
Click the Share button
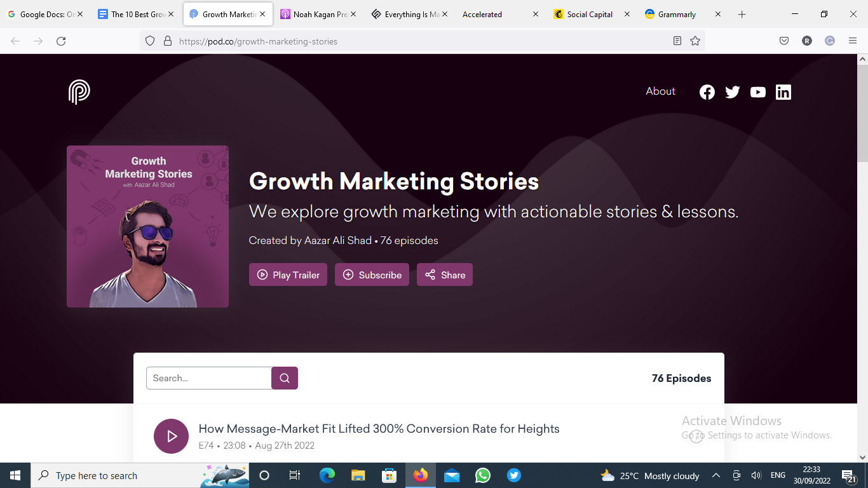pos(445,274)
